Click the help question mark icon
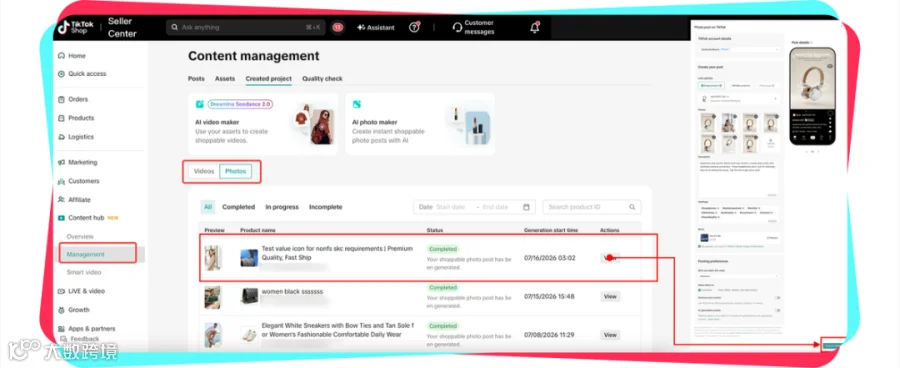Screen dimensions: 900x368 [414, 27]
